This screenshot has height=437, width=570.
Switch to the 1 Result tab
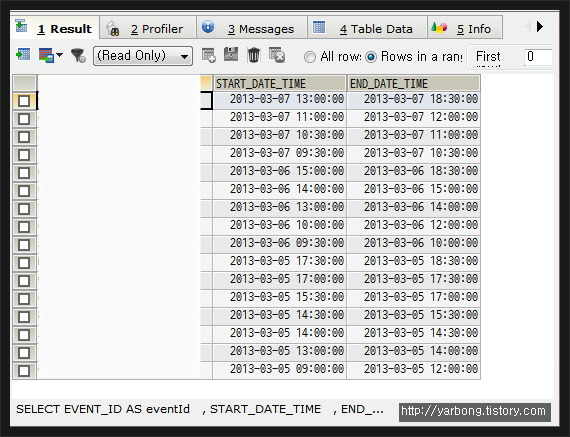pos(55,28)
